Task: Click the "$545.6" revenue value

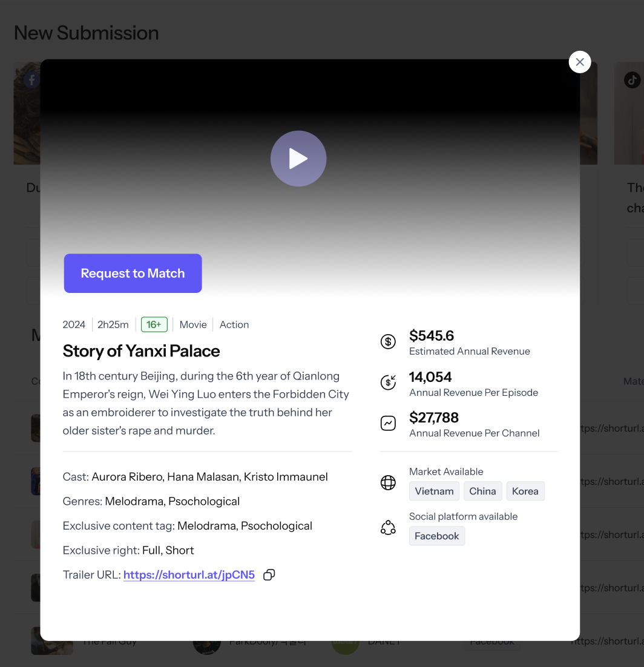Action: tap(432, 336)
